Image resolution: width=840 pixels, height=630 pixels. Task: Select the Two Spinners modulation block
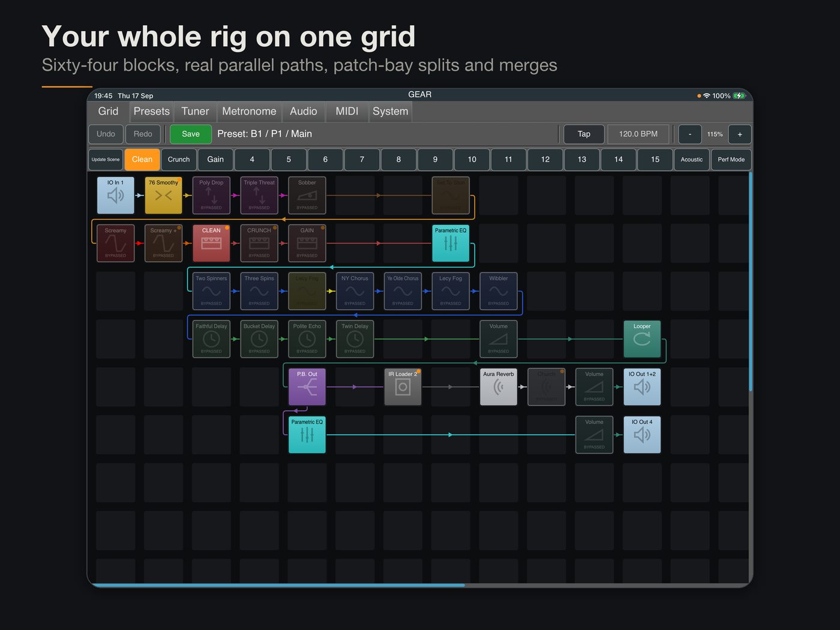pyautogui.click(x=211, y=291)
